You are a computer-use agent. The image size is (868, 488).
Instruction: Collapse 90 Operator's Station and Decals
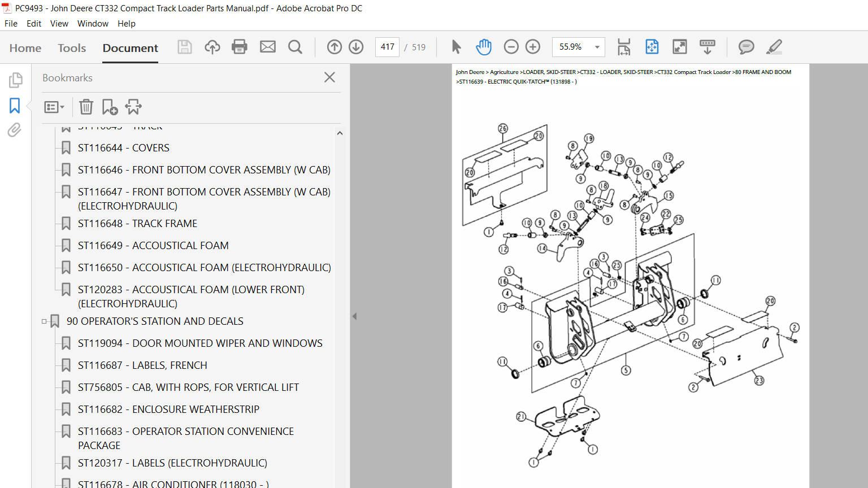pos(44,321)
